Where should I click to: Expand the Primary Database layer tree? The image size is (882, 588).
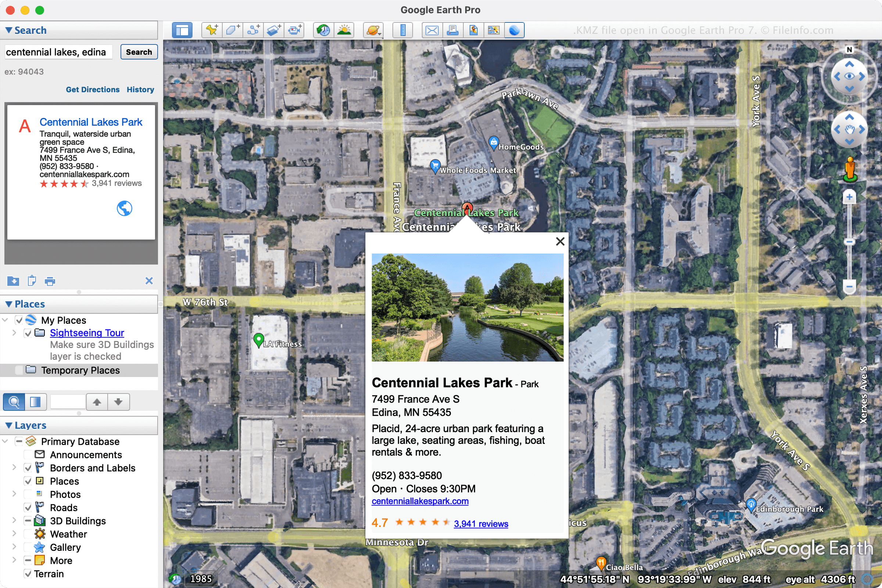(x=9, y=442)
